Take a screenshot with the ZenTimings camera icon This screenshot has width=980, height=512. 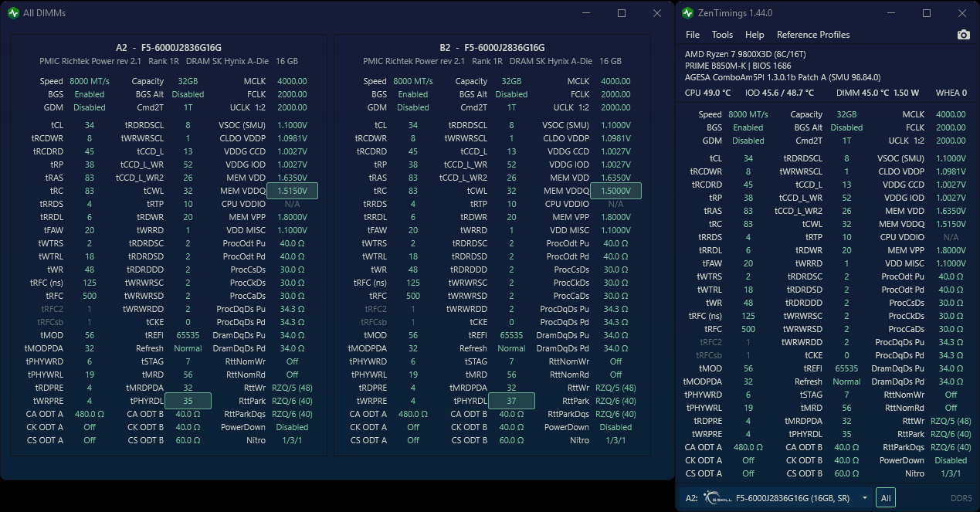(x=963, y=35)
